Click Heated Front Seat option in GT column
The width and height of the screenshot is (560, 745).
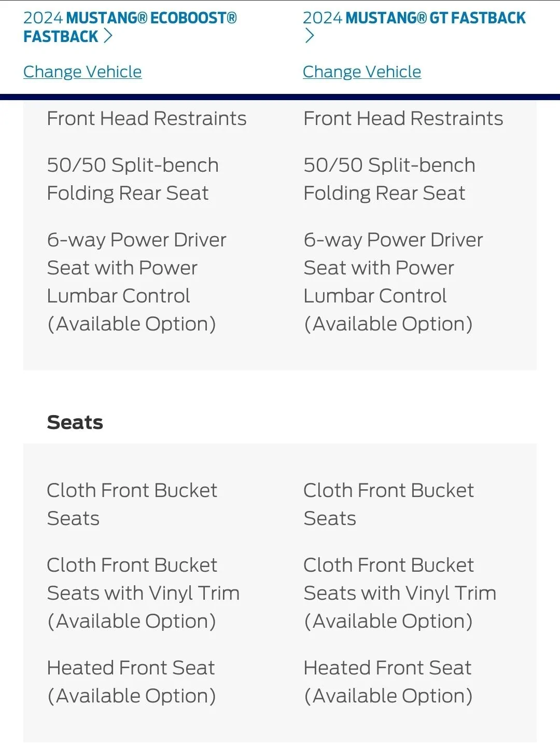(388, 682)
